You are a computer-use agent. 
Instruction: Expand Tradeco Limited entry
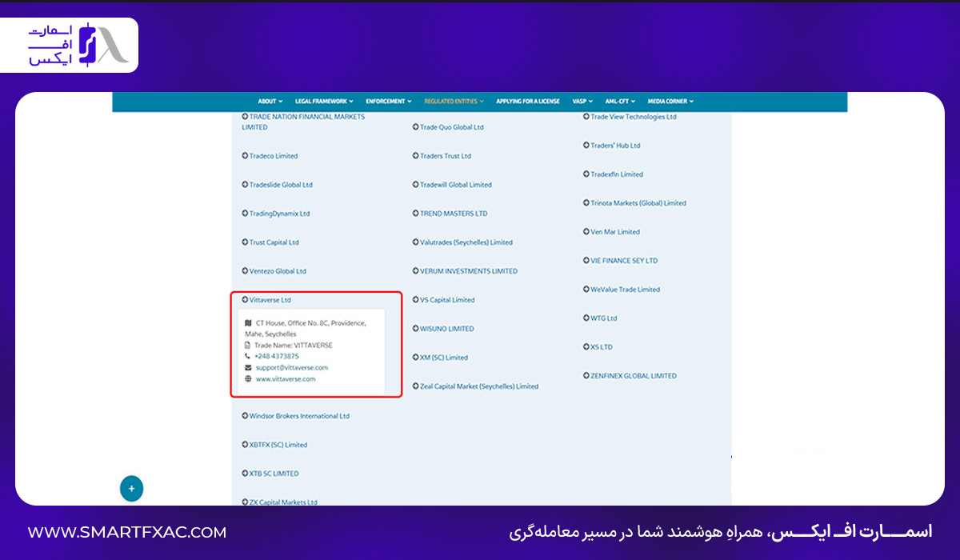click(270, 156)
